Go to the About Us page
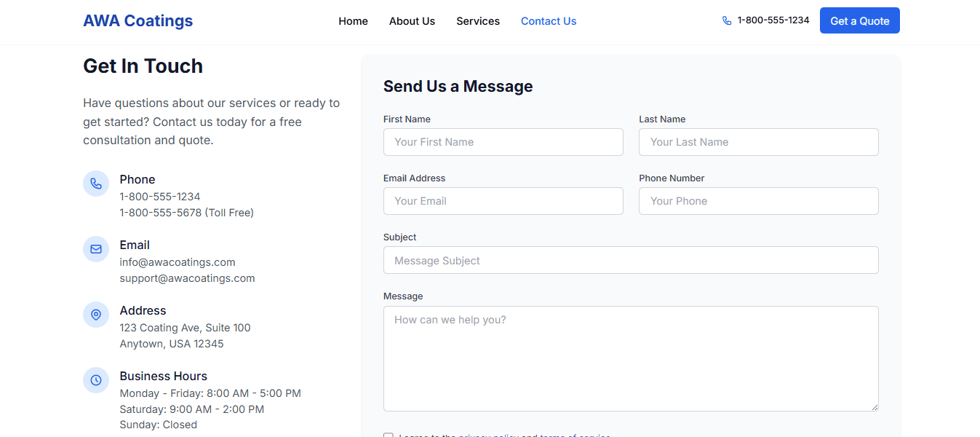Viewport: 980px width, 437px height. coord(412,21)
